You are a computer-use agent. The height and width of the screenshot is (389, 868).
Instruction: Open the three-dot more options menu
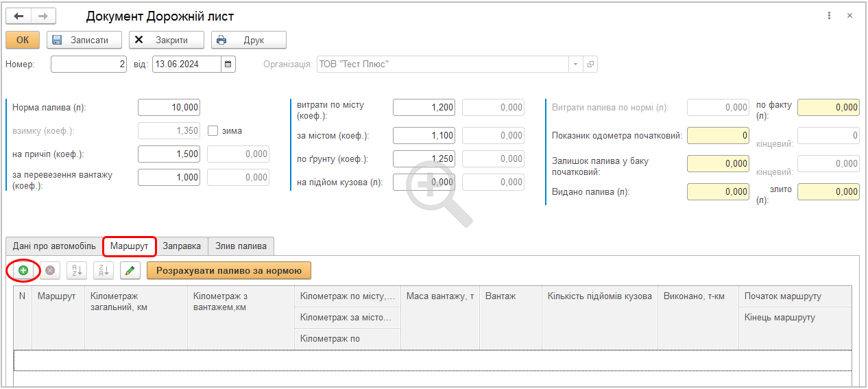click(830, 16)
